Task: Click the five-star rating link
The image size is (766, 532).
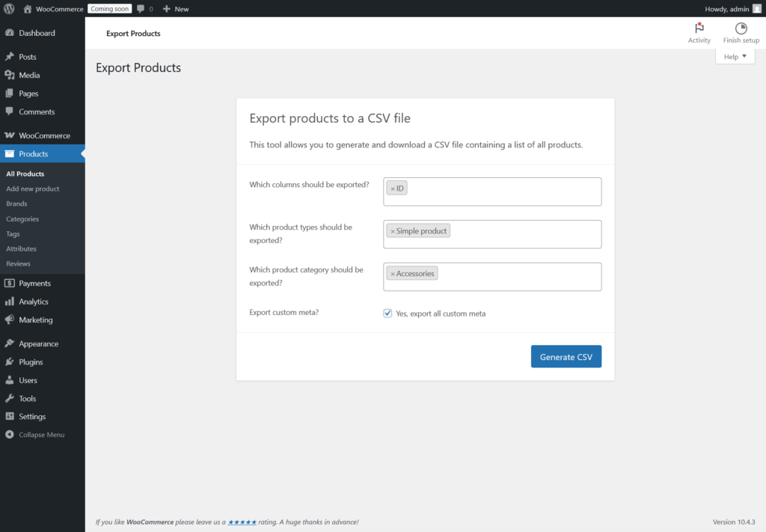Action: click(242, 522)
